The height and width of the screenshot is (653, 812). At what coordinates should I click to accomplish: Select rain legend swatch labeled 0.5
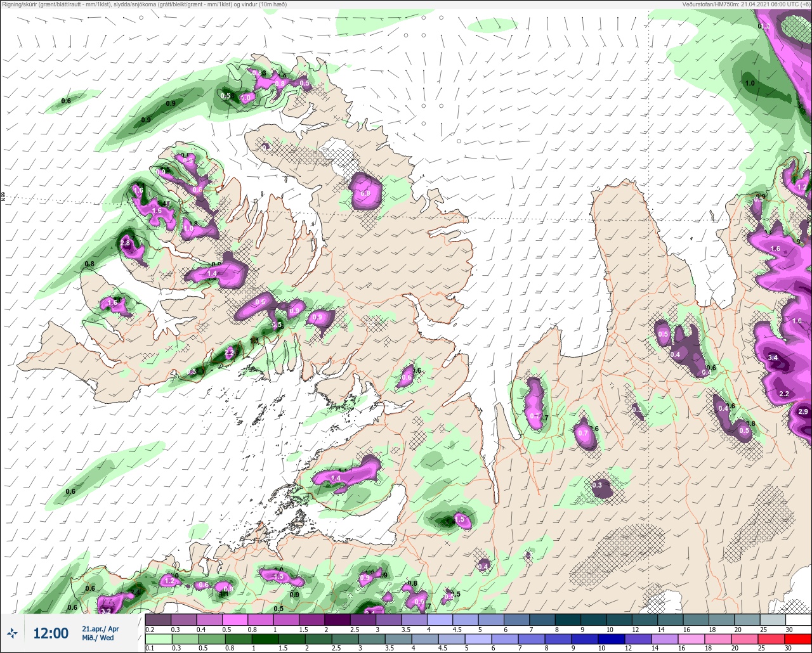pos(212,638)
